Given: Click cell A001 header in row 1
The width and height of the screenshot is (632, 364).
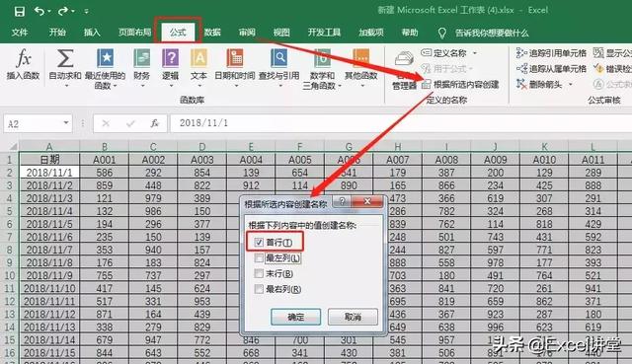Looking at the screenshot, I should (x=105, y=160).
